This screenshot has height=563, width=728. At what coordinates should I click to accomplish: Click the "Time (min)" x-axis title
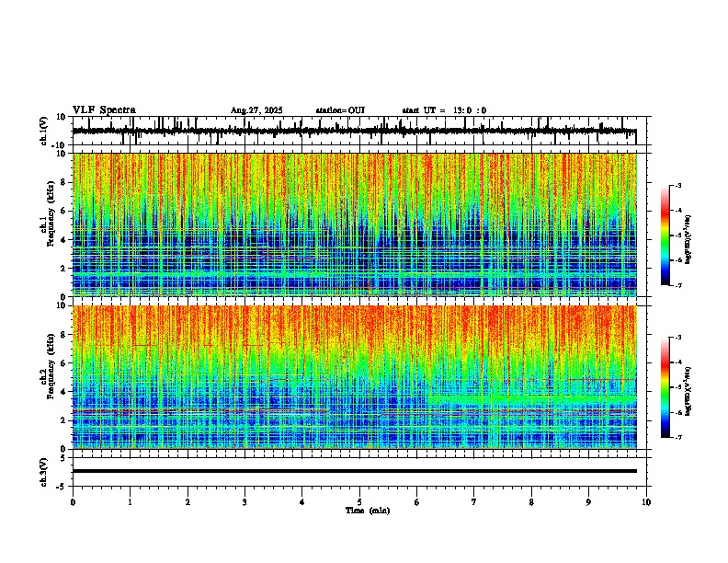[x=368, y=511]
